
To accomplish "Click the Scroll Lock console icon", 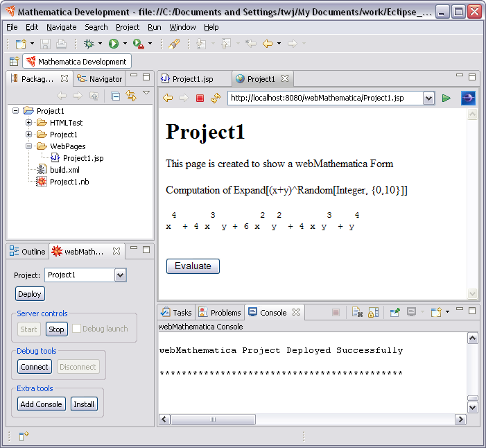I will [373, 312].
